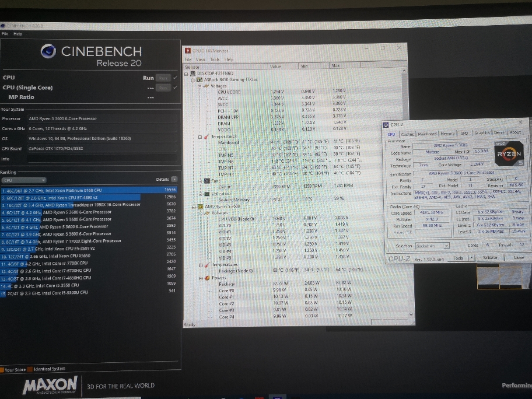Click the Validate button in CPU-Z

click(x=489, y=257)
